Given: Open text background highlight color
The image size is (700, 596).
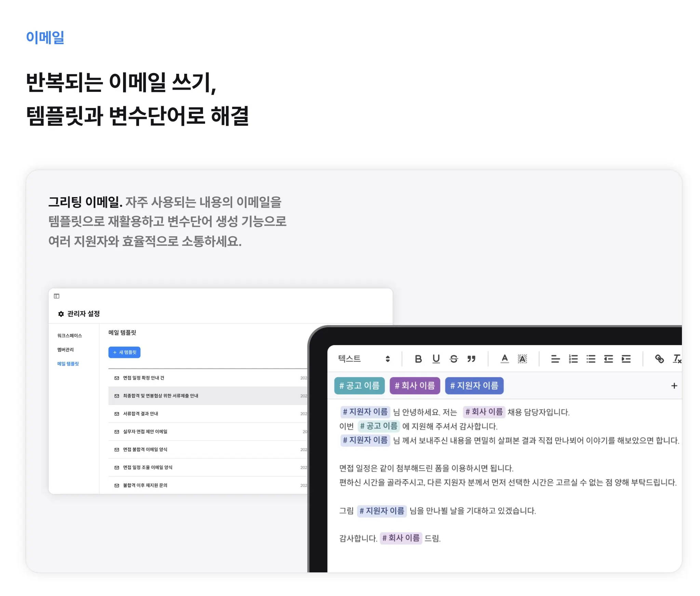Looking at the screenshot, I should 522,359.
